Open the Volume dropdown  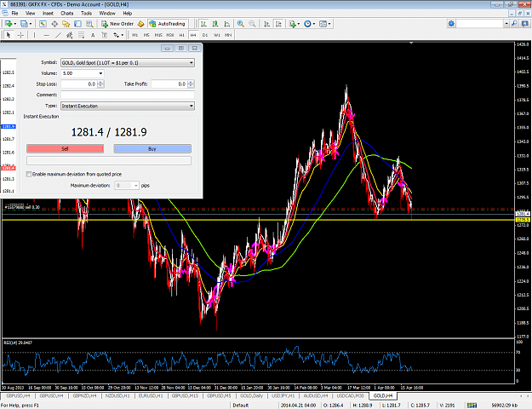100,73
